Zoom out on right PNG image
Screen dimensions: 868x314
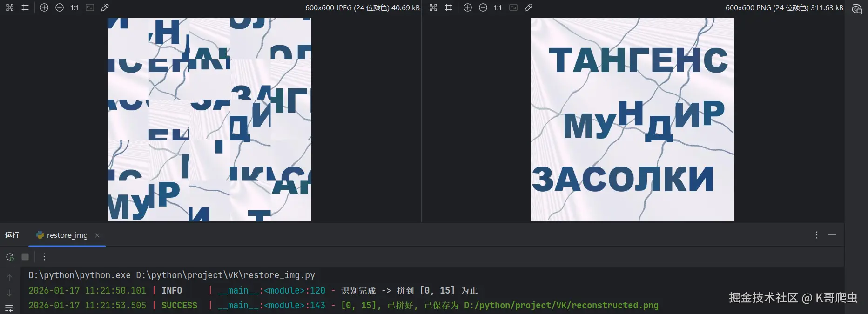tap(483, 7)
